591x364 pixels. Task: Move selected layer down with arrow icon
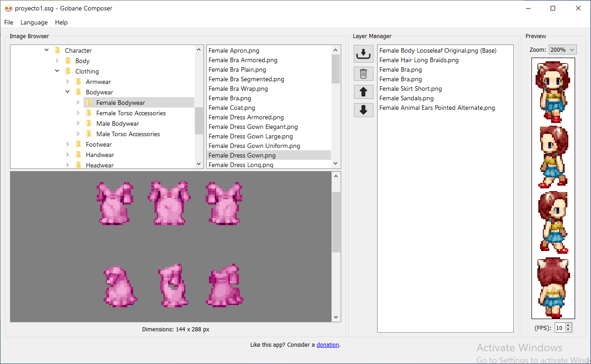(x=363, y=110)
